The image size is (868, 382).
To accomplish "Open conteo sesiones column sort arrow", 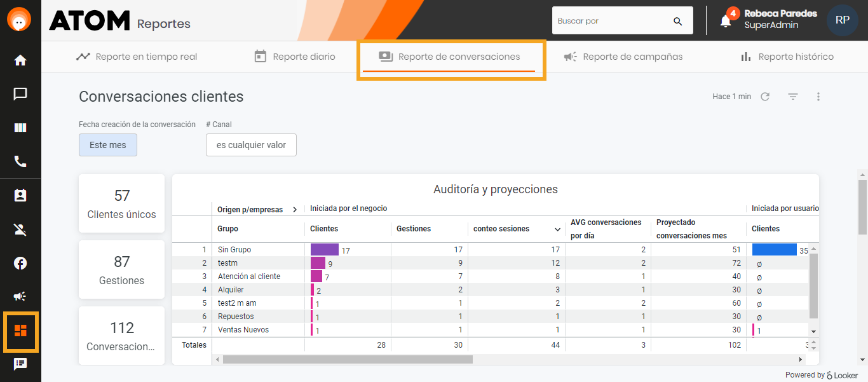I will (557, 229).
